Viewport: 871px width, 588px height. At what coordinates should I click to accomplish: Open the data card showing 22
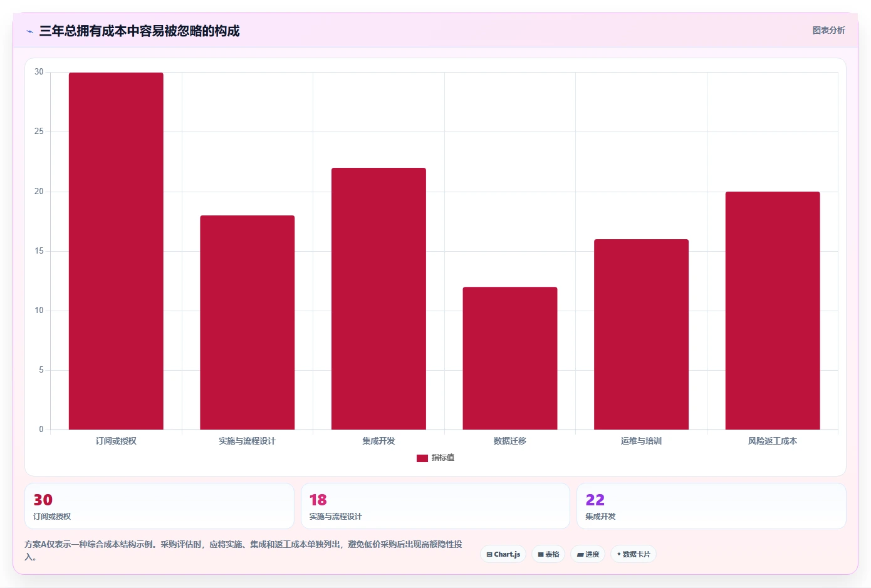pyautogui.click(x=711, y=506)
